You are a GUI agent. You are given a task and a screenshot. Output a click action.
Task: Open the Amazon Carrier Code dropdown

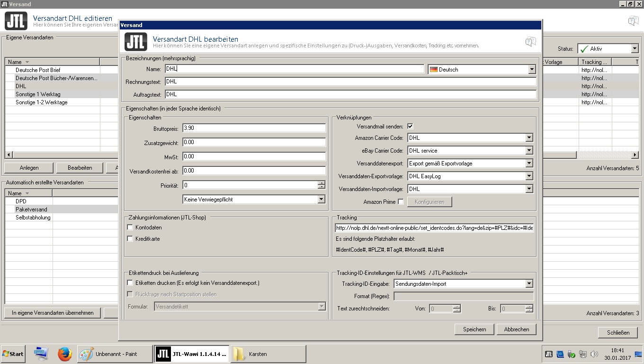point(529,138)
